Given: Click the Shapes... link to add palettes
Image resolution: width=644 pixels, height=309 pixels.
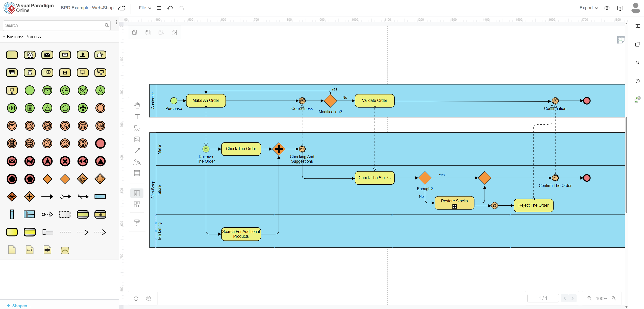Looking at the screenshot, I should click(x=19, y=306).
